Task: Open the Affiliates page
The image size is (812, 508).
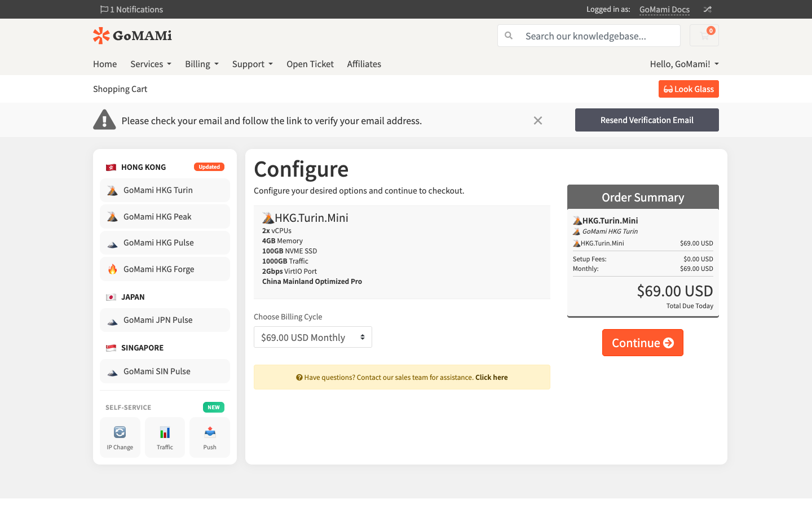Action: click(x=364, y=64)
